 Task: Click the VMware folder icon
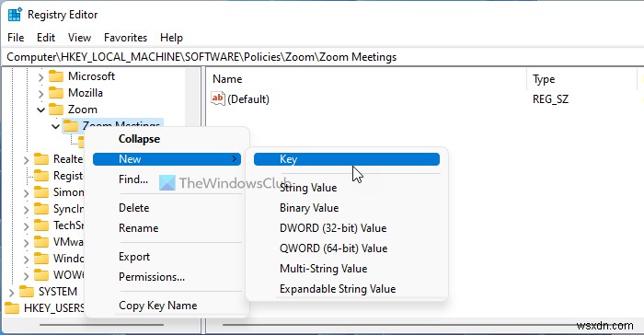click(41, 242)
